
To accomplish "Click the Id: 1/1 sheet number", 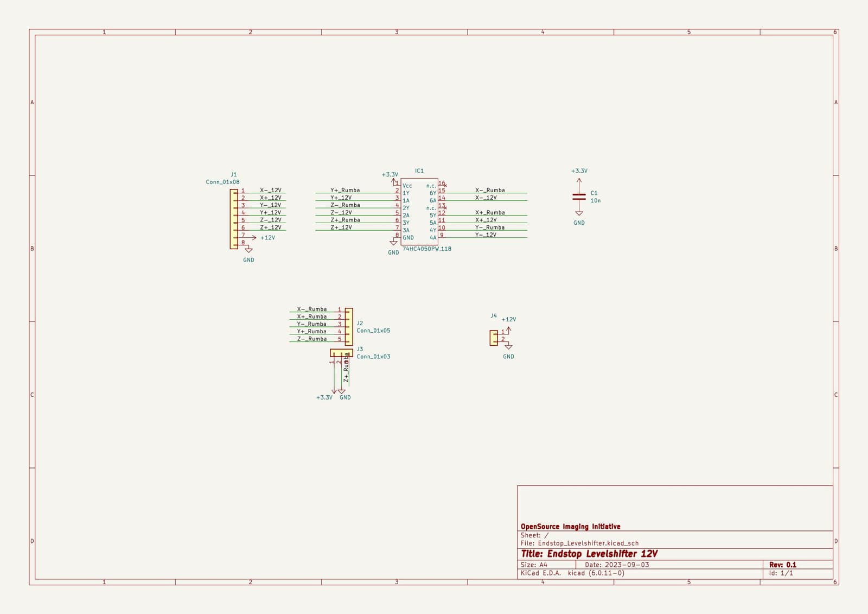I will coord(781,573).
